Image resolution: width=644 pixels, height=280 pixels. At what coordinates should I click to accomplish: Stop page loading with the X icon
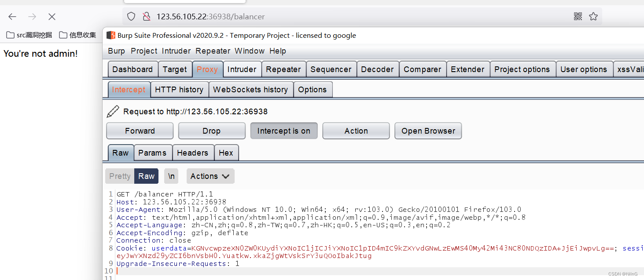tap(52, 17)
